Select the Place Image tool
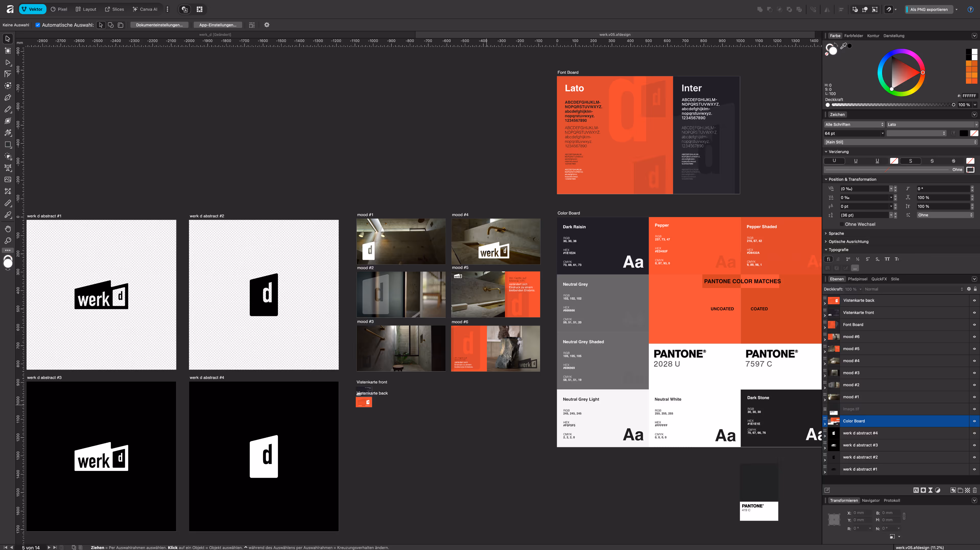Screen dimensions: 980x550 (x=8, y=180)
